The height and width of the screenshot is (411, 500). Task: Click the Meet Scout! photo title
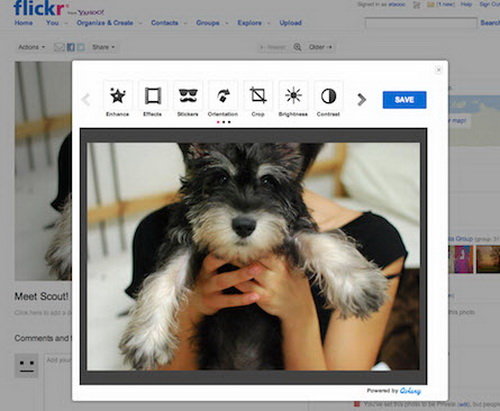click(41, 296)
